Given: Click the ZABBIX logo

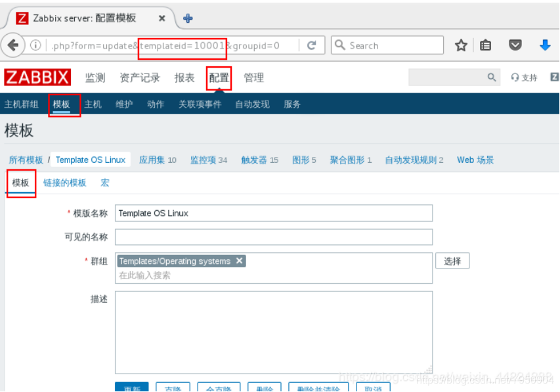Looking at the screenshot, I should 37,77.
